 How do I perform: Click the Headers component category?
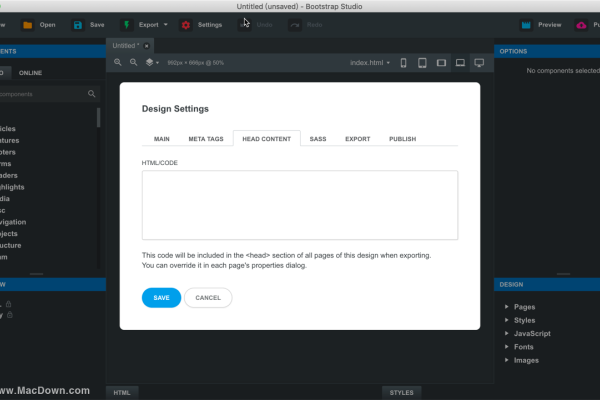click(x=9, y=175)
